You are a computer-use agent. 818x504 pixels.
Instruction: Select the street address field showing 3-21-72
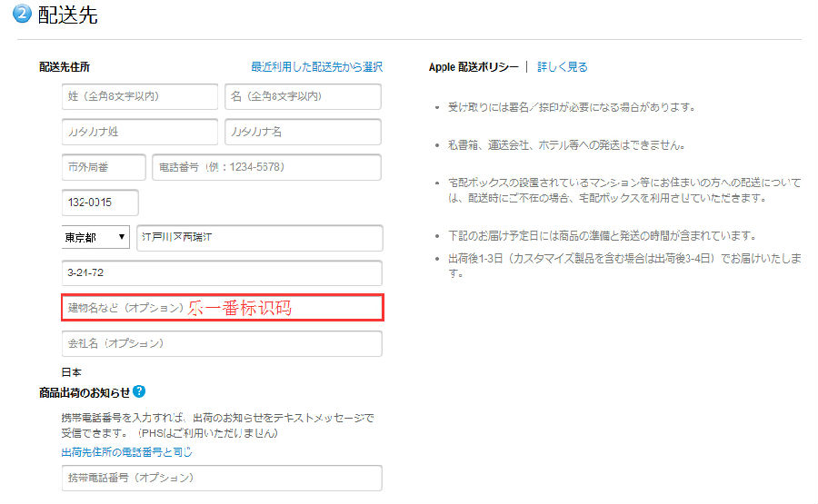[222, 272]
